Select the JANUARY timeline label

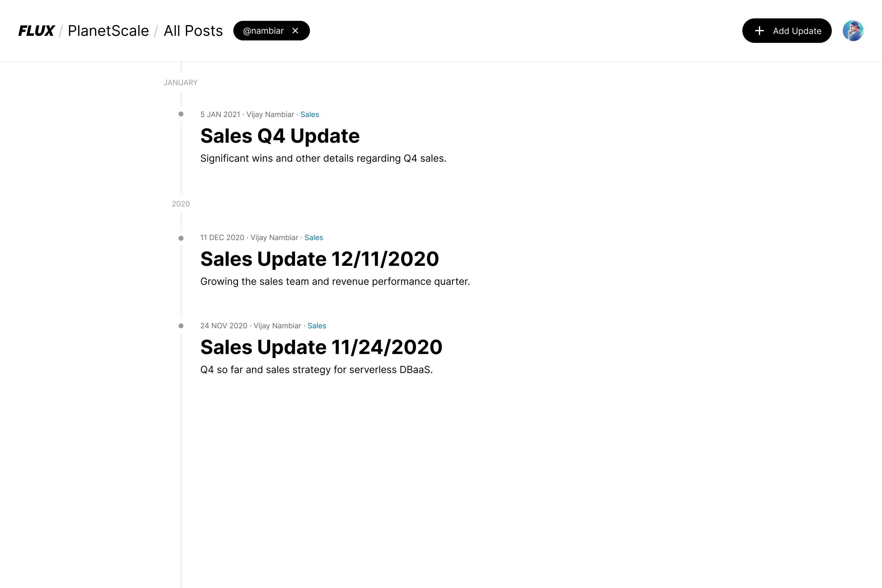point(180,82)
